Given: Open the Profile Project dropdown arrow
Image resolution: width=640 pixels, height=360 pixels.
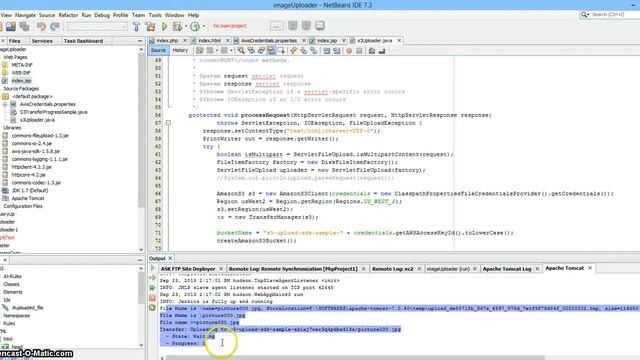Looking at the screenshot, I should point(204,27).
